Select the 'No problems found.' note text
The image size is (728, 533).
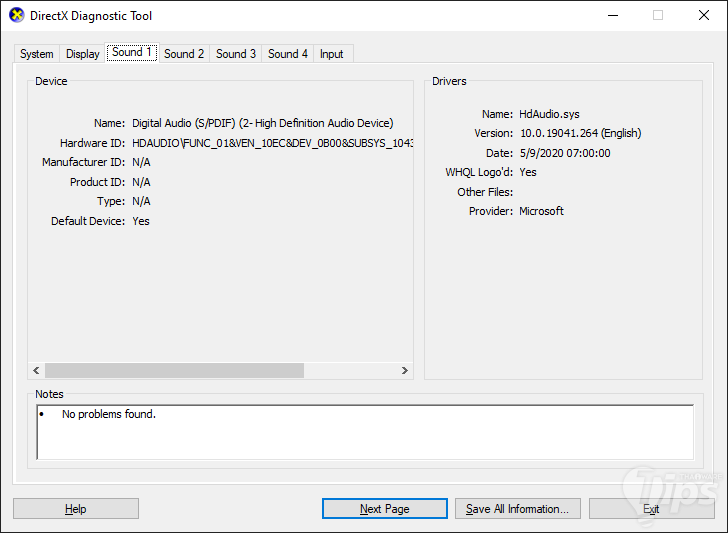(x=109, y=414)
